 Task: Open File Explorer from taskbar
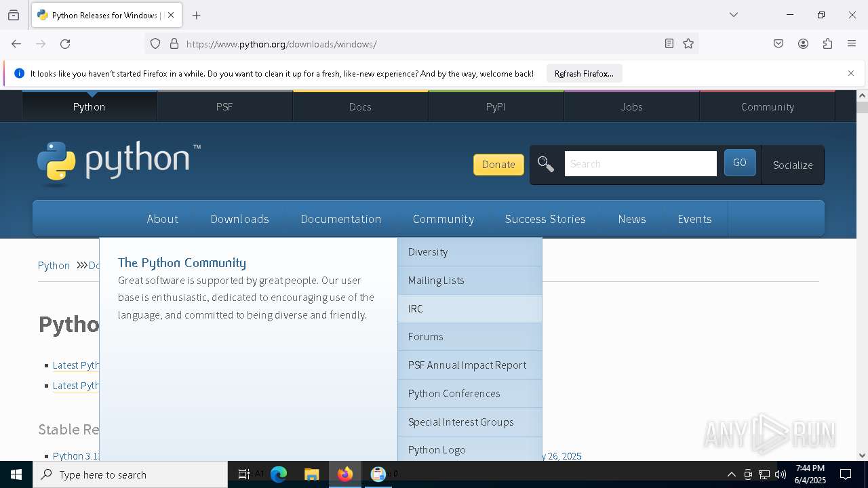pyautogui.click(x=311, y=474)
